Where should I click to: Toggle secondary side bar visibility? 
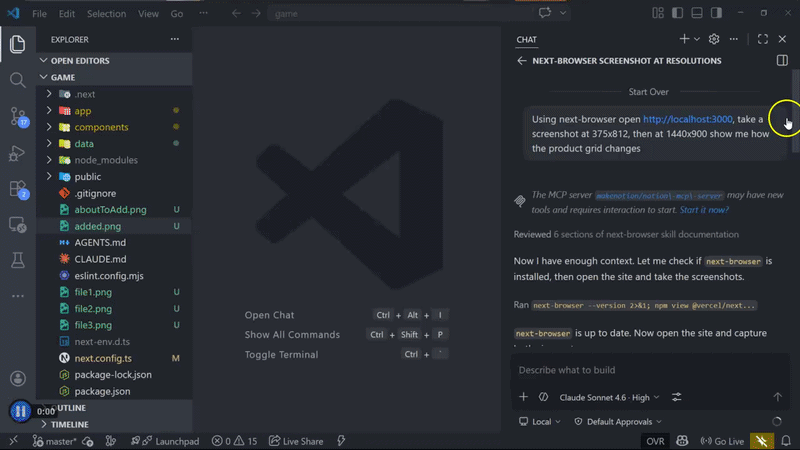pyautogui.click(x=716, y=13)
